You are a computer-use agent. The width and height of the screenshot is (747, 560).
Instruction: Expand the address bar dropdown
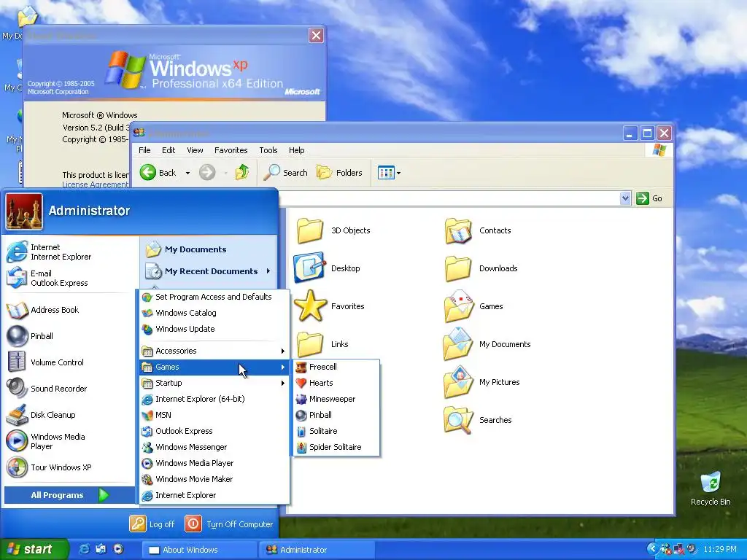tap(625, 198)
